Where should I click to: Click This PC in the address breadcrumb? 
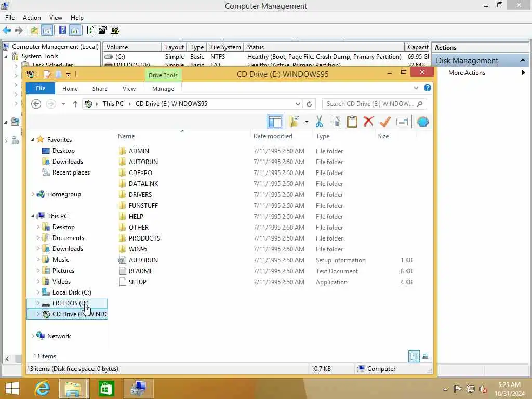[x=113, y=104]
